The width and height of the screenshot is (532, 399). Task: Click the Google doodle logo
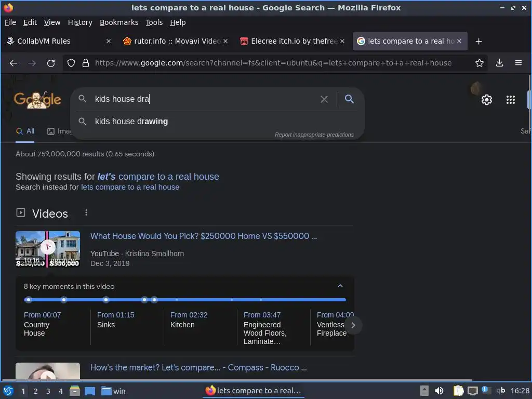coord(37,100)
